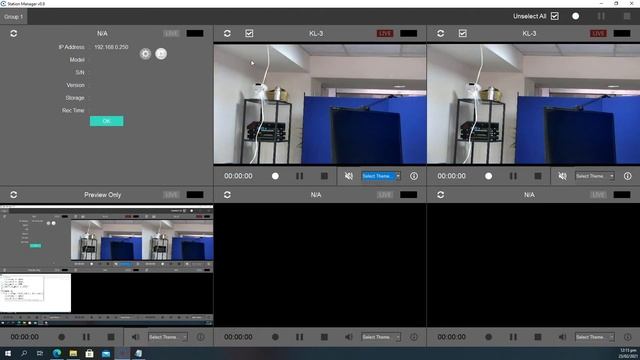Open Select Theme dropdown in Preview Only panel
This screenshot has height=360, width=640.
167,337
